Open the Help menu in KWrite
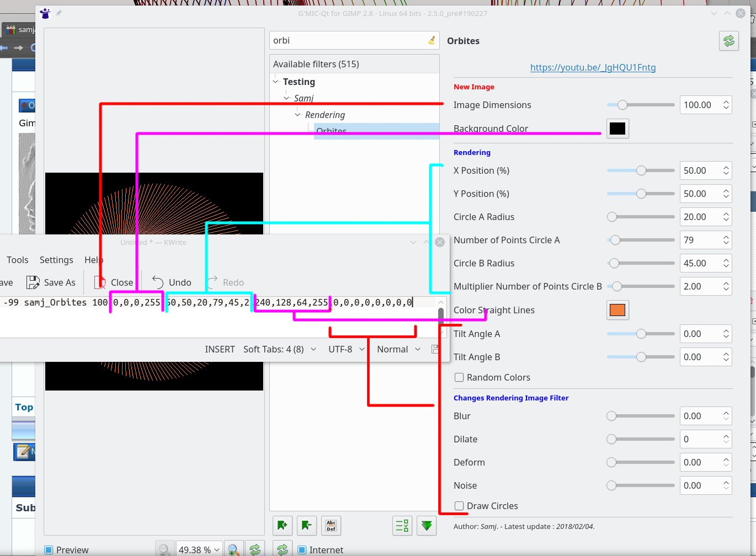This screenshot has height=556, width=756. 94,260
